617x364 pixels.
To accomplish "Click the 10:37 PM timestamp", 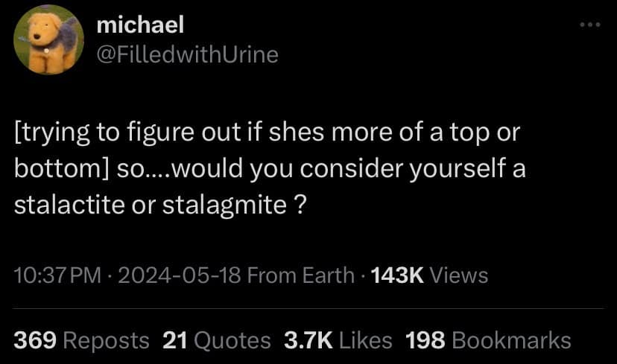I will click(x=57, y=275).
